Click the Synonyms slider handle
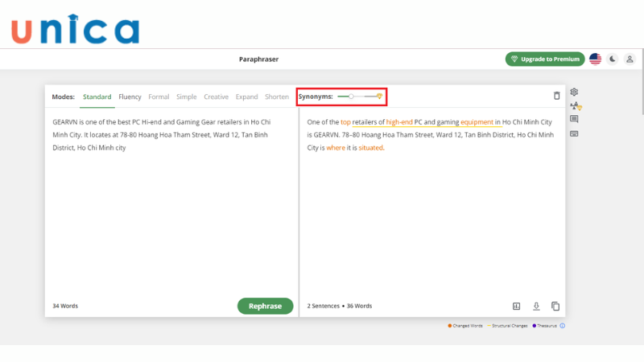Viewport: 644px width, 362px height. (351, 97)
